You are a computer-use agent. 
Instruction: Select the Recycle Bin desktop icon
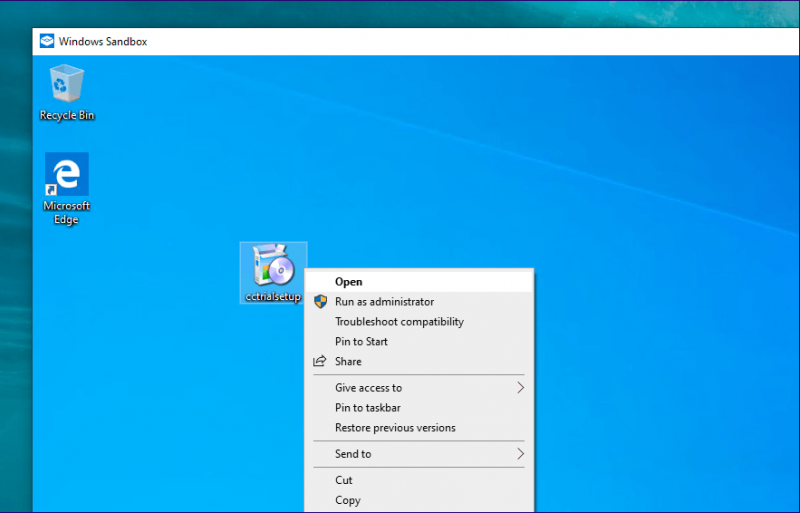click(x=67, y=93)
